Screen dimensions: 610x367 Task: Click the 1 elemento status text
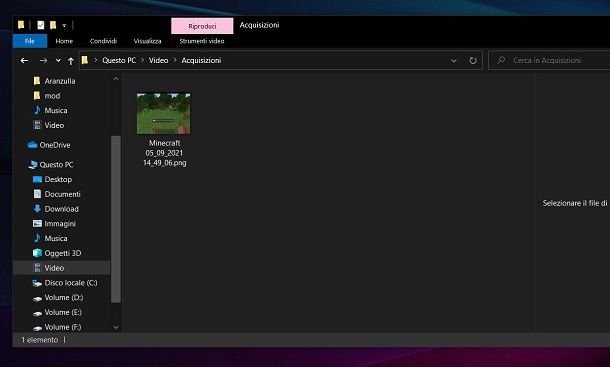click(40, 340)
